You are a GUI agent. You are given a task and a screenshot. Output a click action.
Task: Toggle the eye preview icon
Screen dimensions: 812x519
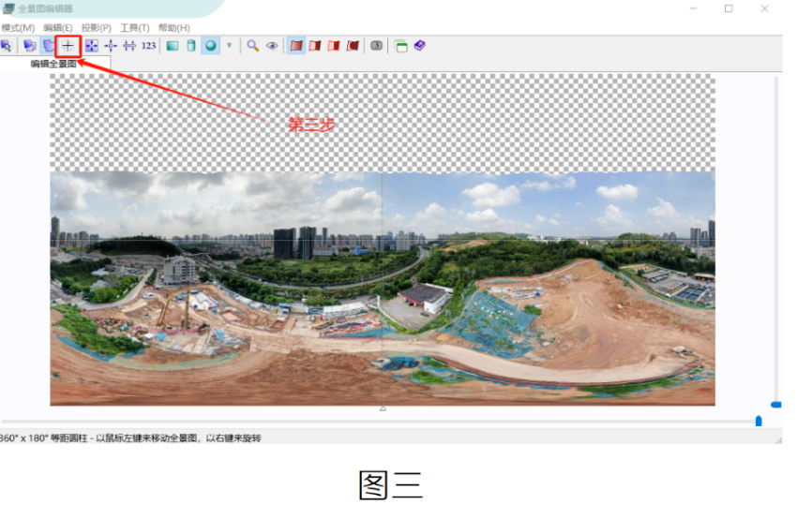click(x=272, y=46)
